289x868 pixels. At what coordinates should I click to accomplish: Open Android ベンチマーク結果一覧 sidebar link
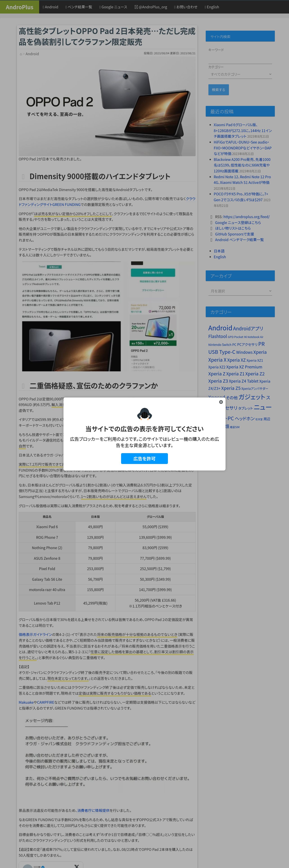[239, 240]
